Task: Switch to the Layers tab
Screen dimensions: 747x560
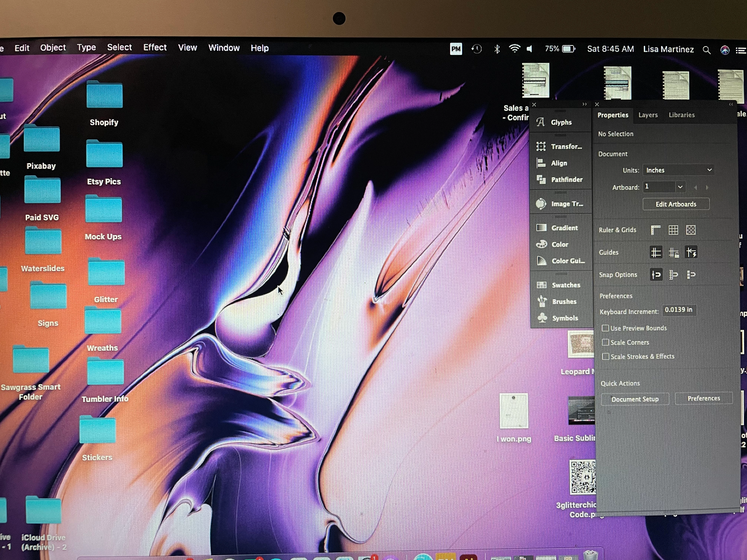Action: tap(648, 115)
